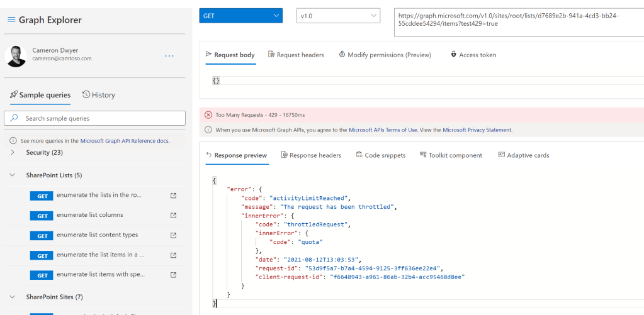The height and width of the screenshot is (315, 644).
Task: Dismiss the Too Many Requests error icon
Action: pyautogui.click(x=208, y=115)
